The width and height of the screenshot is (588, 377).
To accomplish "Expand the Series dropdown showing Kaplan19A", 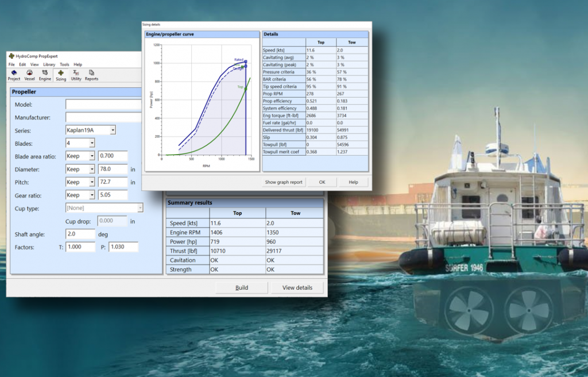I will click(x=113, y=130).
